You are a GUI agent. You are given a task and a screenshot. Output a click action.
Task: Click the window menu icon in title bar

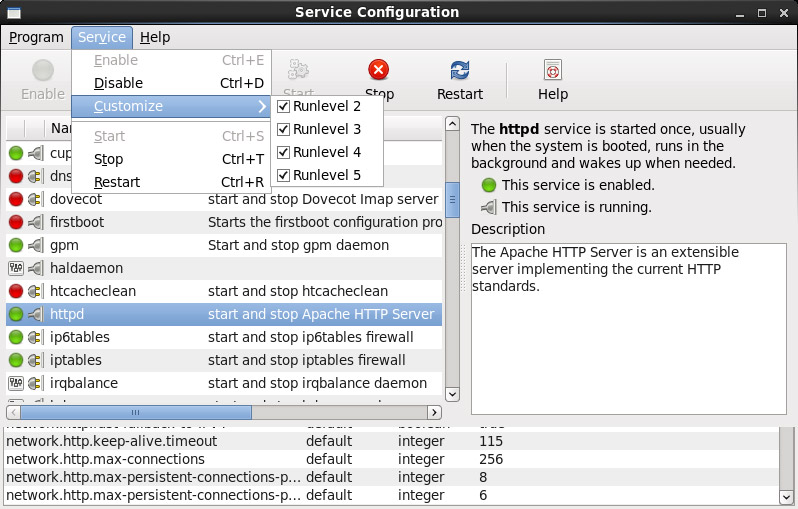(14, 13)
